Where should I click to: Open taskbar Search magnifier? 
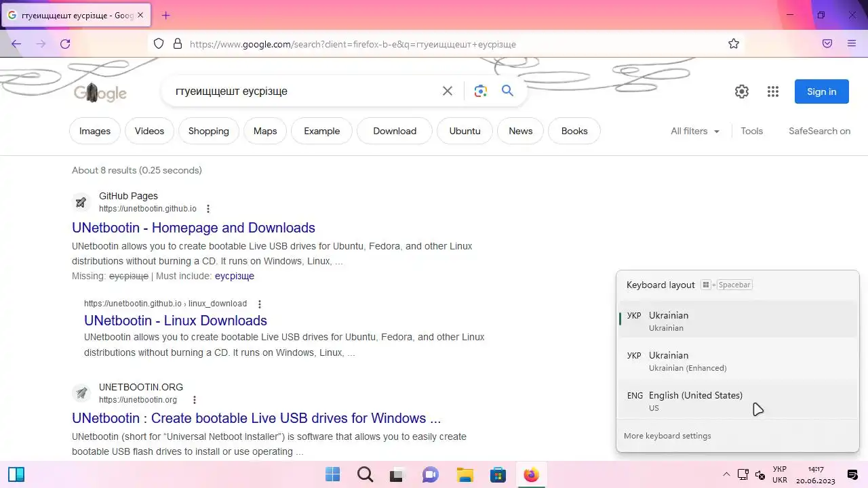(366, 474)
